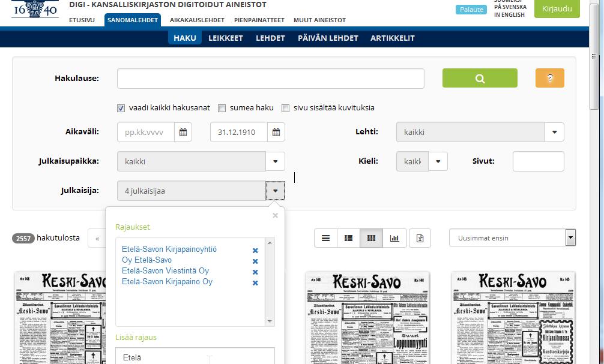Show results as bar chart

pos(394,238)
